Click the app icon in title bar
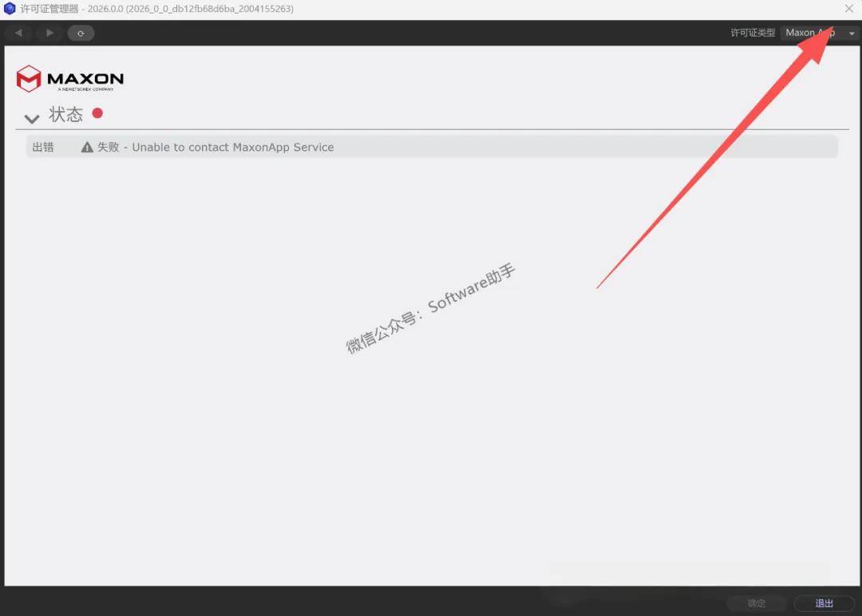Viewport: 862px width, 616px height. click(x=10, y=9)
